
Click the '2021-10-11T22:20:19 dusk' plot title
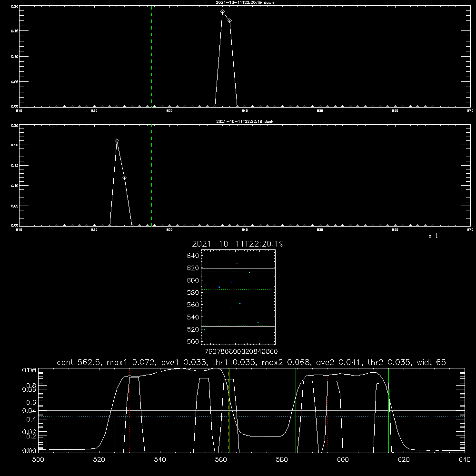(245, 121)
